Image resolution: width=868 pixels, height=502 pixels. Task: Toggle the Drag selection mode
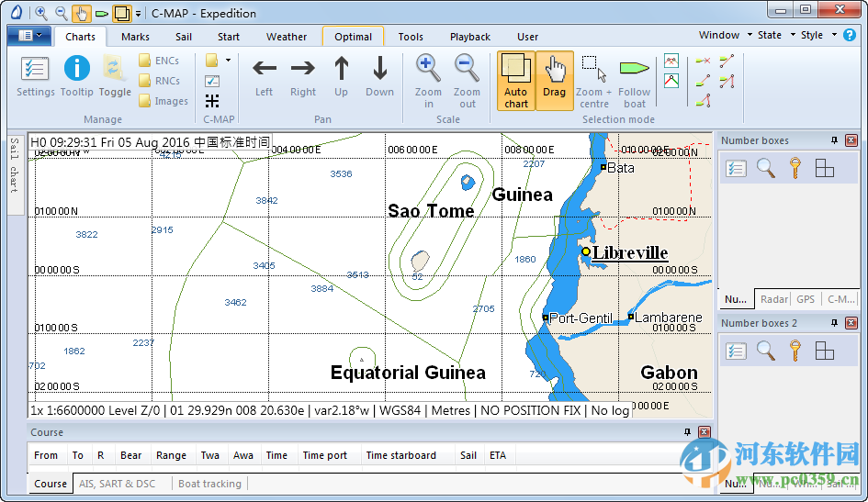point(554,82)
